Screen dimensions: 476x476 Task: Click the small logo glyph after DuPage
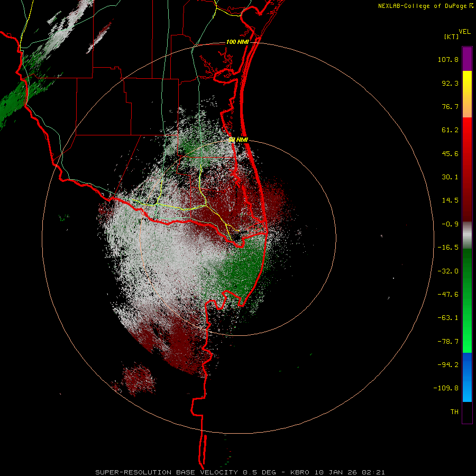(471, 5)
